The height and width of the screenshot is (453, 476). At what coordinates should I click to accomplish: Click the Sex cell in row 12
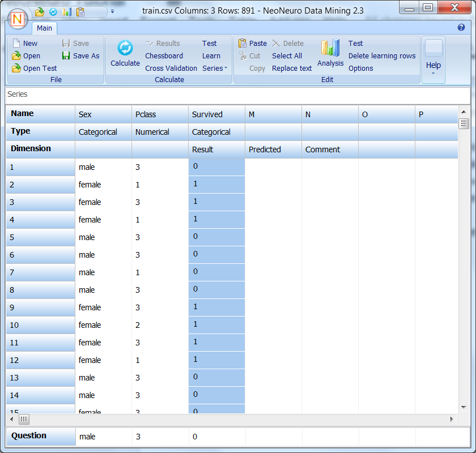coord(103,360)
